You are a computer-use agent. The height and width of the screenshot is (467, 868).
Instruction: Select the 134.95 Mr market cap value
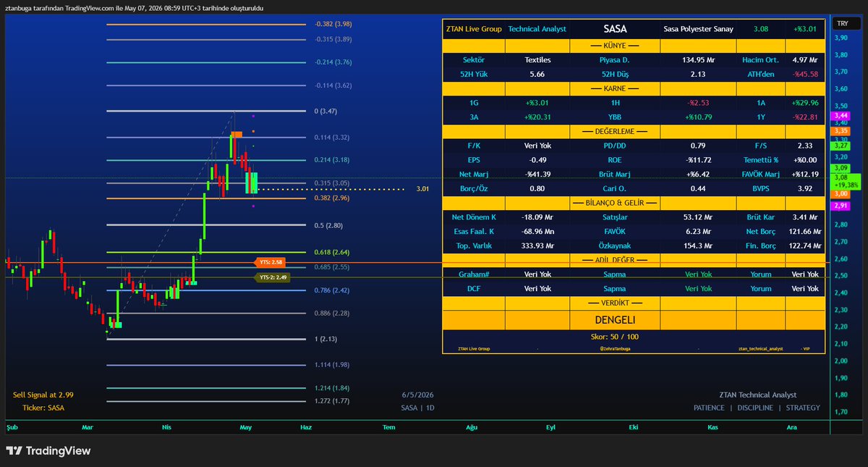697,60
